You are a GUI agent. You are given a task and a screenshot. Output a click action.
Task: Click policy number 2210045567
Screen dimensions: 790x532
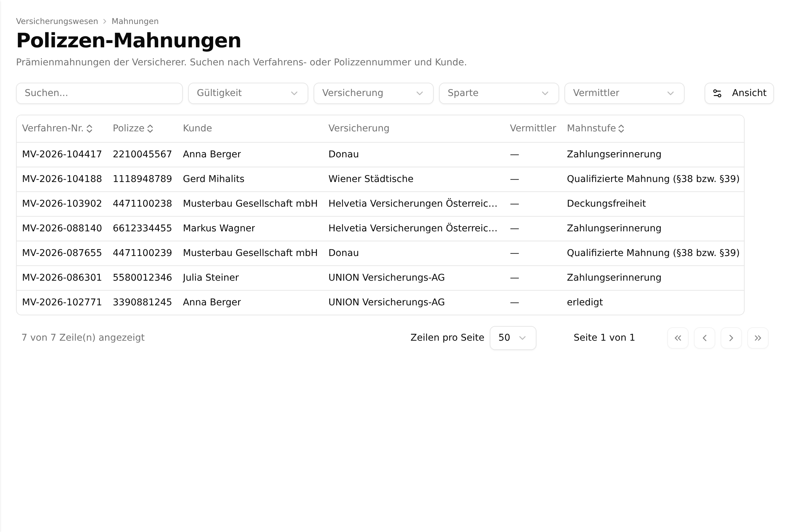(x=142, y=154)
